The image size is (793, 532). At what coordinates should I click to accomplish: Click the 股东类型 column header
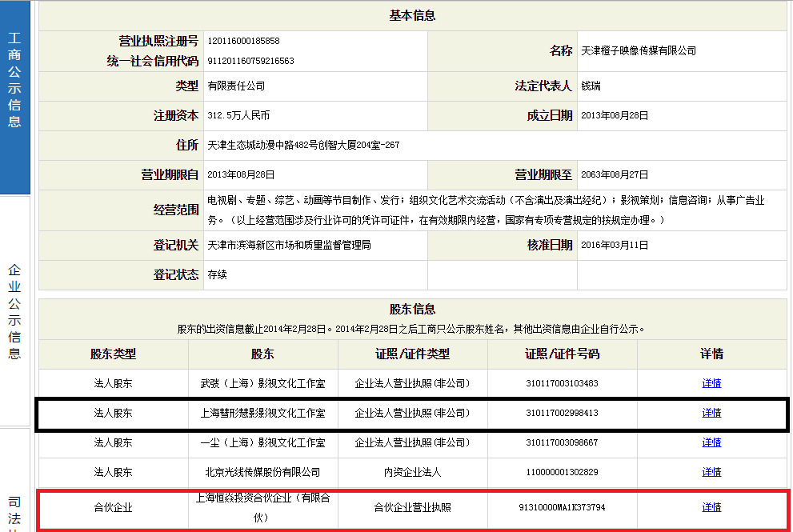(x=113, y=354)
